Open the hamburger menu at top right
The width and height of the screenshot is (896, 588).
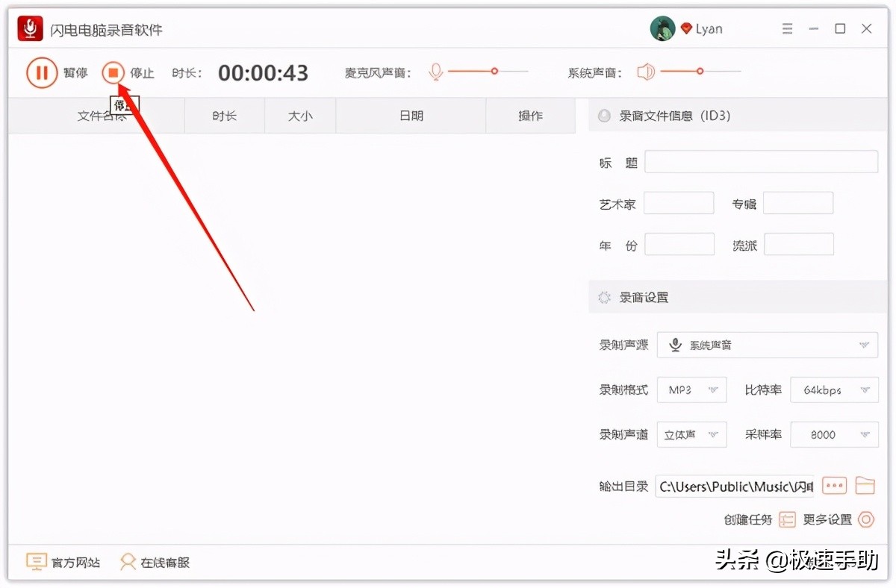coord(787,28)
